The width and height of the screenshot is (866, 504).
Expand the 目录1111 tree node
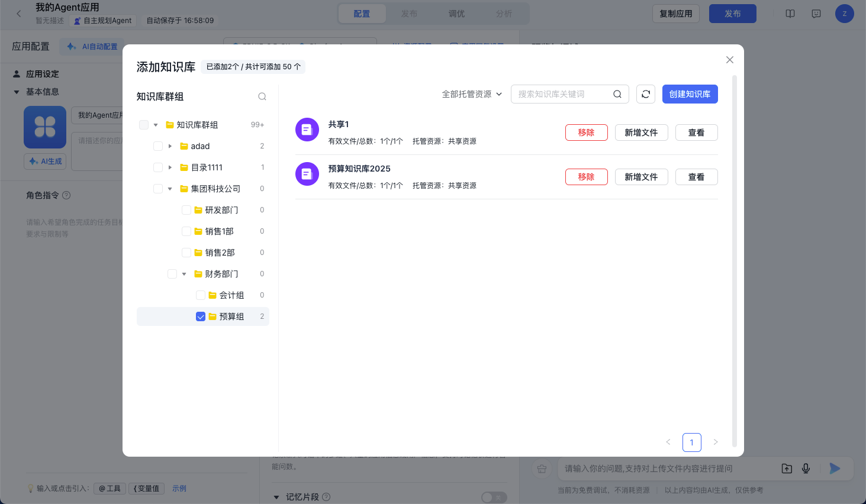170,167
